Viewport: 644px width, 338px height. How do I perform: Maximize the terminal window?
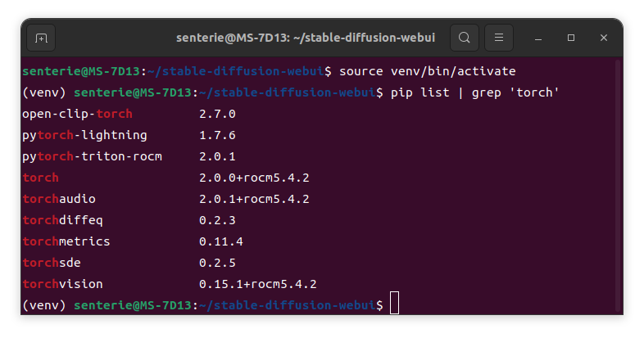(571, 38)
